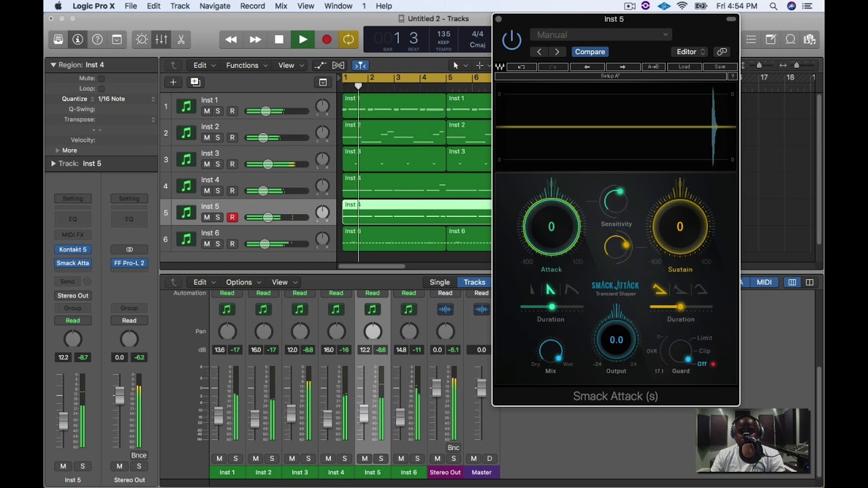Select the yellow sustain shape icon
The image size is (868, 488).
click(x=659, y=290)
